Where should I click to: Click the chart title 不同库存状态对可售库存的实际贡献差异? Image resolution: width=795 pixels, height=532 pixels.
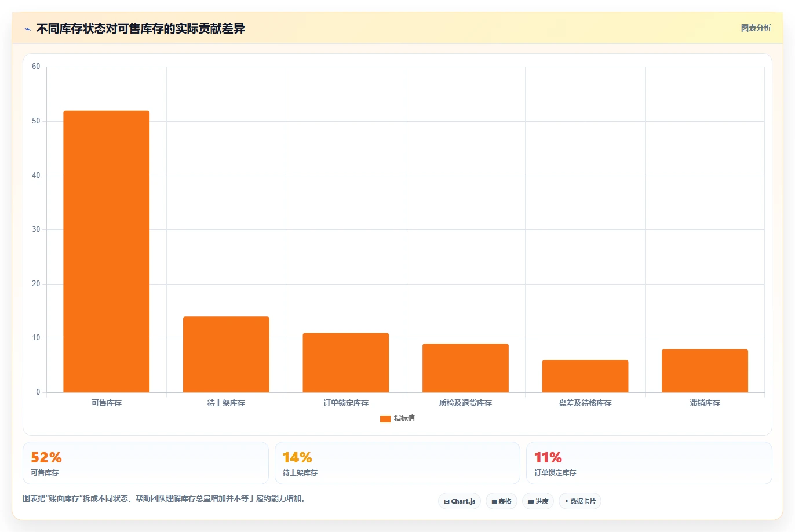[141, 28]
